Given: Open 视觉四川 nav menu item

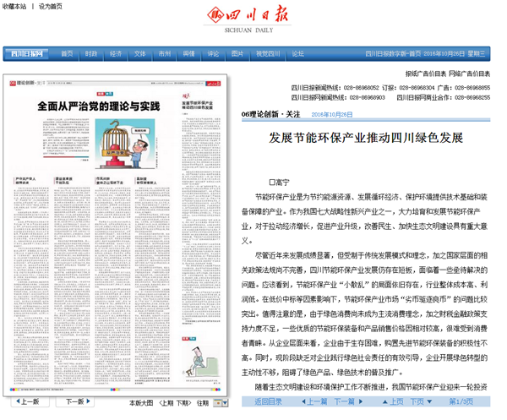Looking at the screenshot, I should (268, 54).
